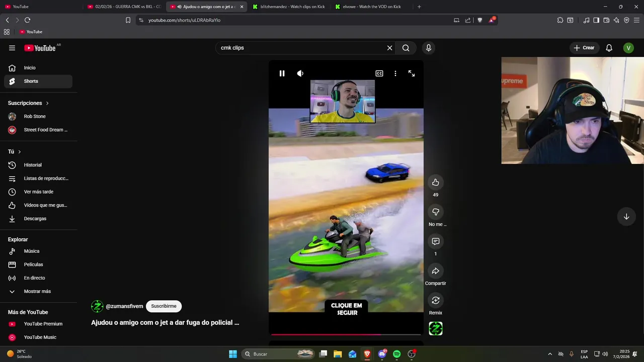Go back to the previous page
The width and height of the screenshot is (644, 362).
(7, 20)
